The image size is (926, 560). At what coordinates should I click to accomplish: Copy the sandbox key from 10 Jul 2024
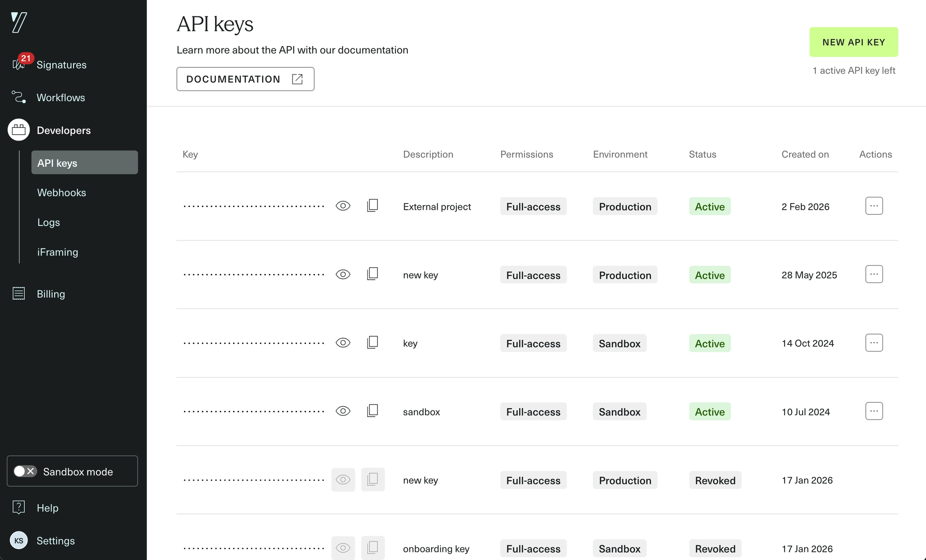coord(373,411)
